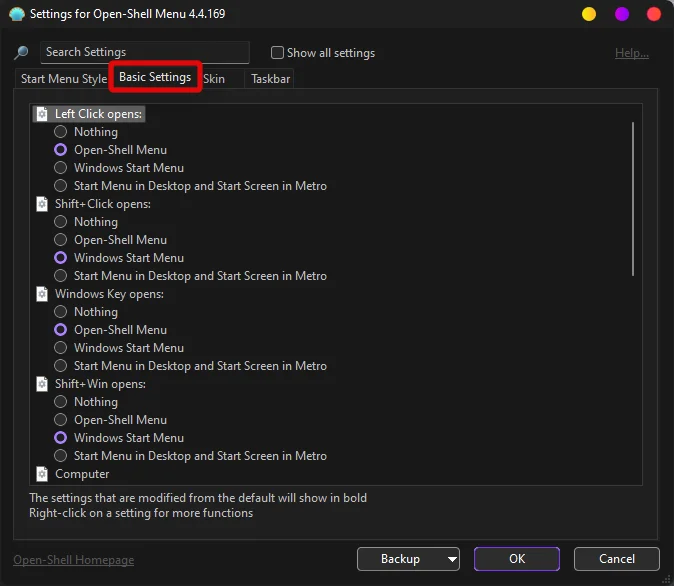Select Metro option under Shift+Click opens
The height and width of the screenshot is (586, 674).
61,276
